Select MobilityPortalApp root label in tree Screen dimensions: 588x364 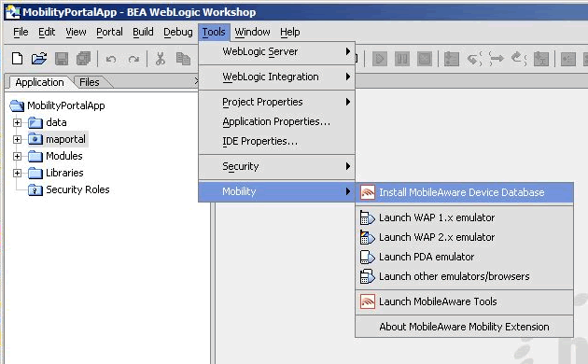(x=66, y=105)
